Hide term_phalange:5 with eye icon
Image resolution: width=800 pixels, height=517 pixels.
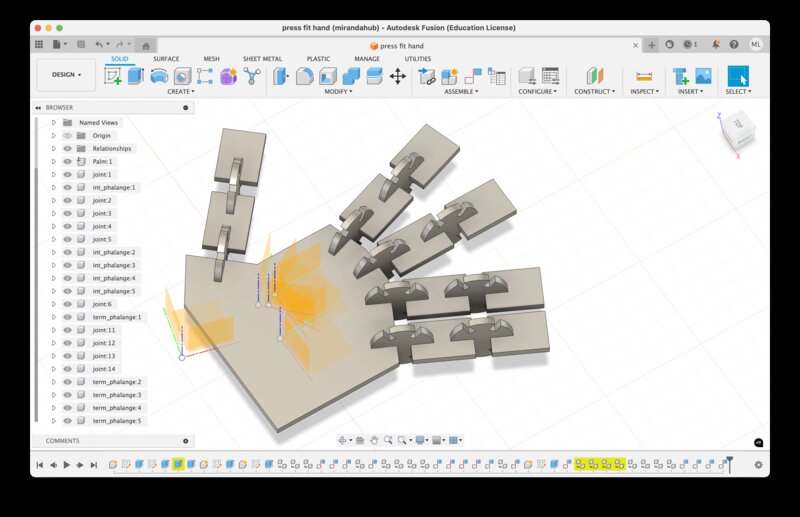coord(67,421)
